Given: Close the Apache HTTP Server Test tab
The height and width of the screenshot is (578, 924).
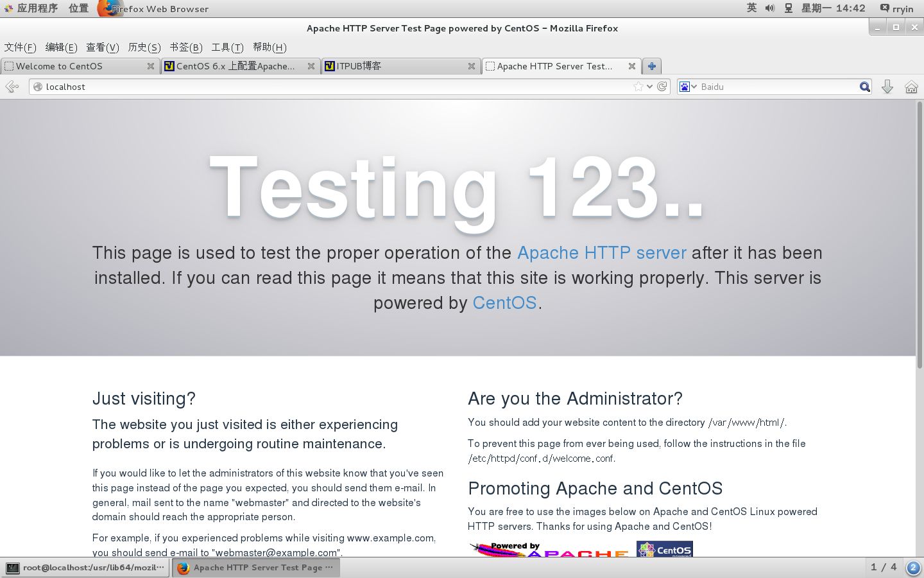Looking at the screenshot, I should (x=632, y=66).
